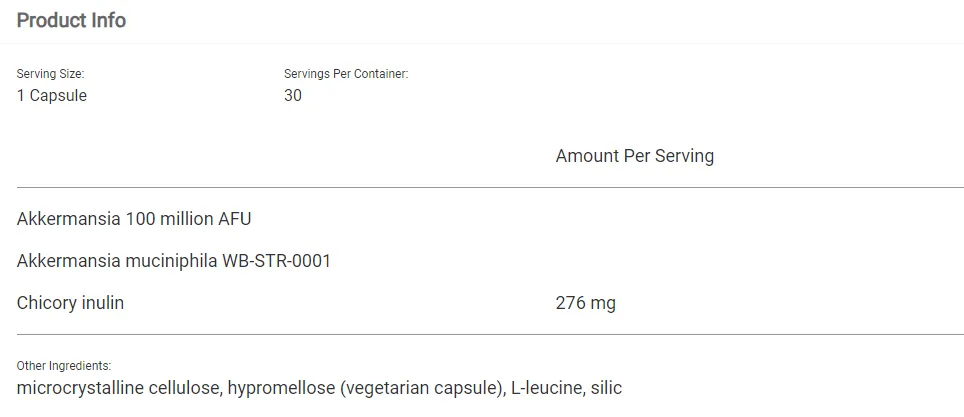964x417 pixels.
Task: Click the servings count 30
Action: [293, 96]
